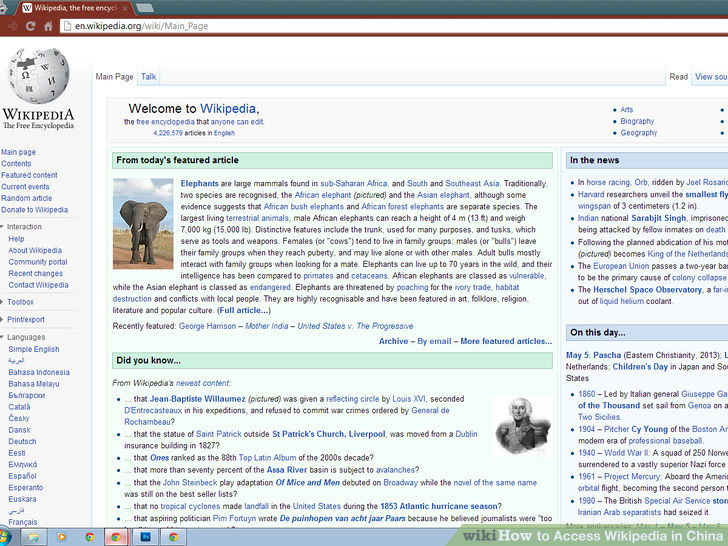
Task: Open a Random article
Action: tap(26, 198)
